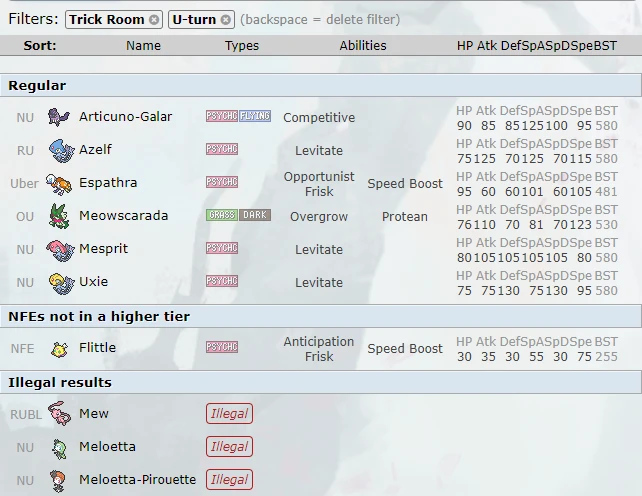Sort the list by Abilities
Viewport: 642px width, 496px height.
tap(363, 45)
